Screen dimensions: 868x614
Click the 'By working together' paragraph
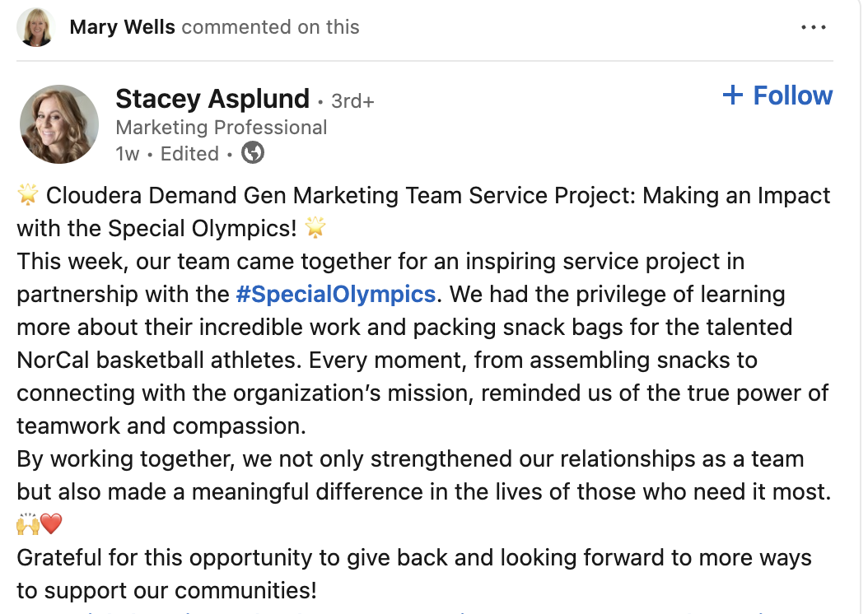click(x=410, y=458)
